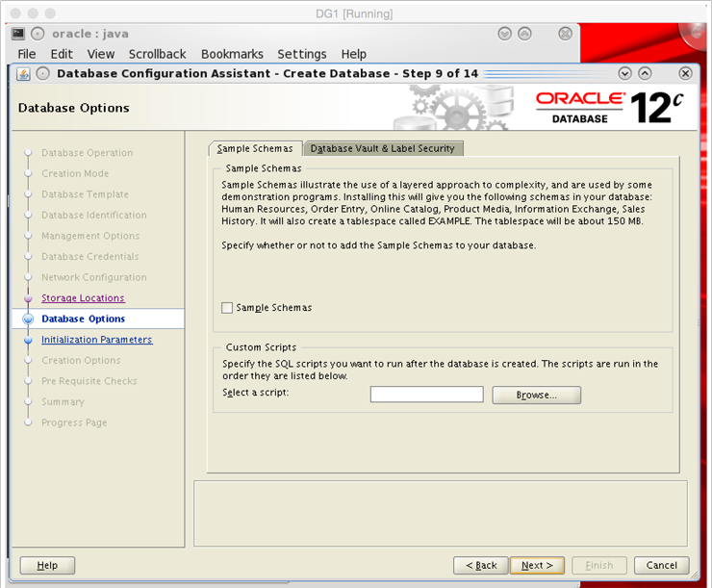
Task: Click the < Back button
Action: pyautogui.click(x=481, y=565)
